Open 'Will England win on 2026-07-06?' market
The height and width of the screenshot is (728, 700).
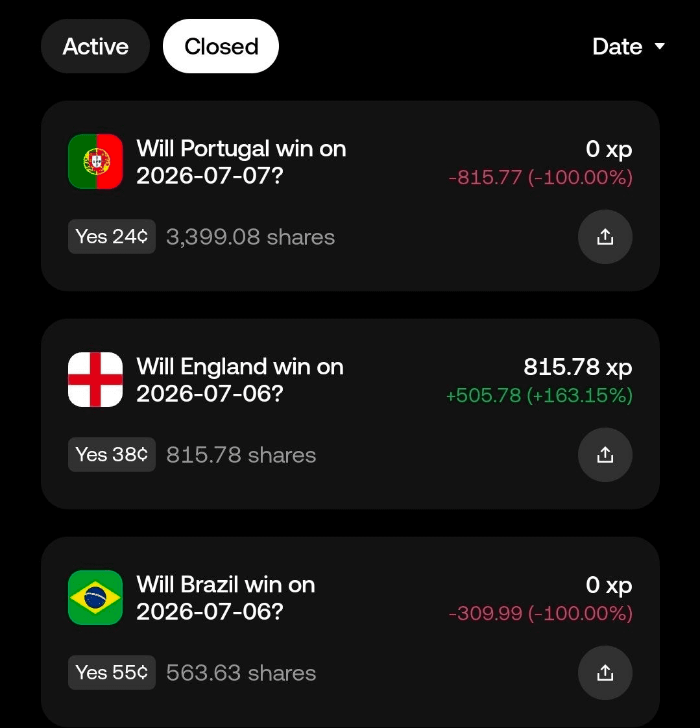(240, 380)
